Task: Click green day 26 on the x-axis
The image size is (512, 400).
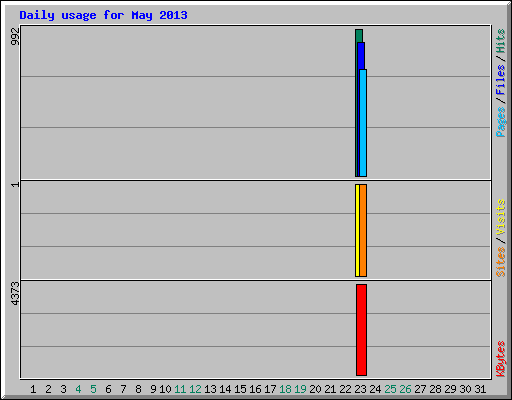Action: (x=405, y=389)
